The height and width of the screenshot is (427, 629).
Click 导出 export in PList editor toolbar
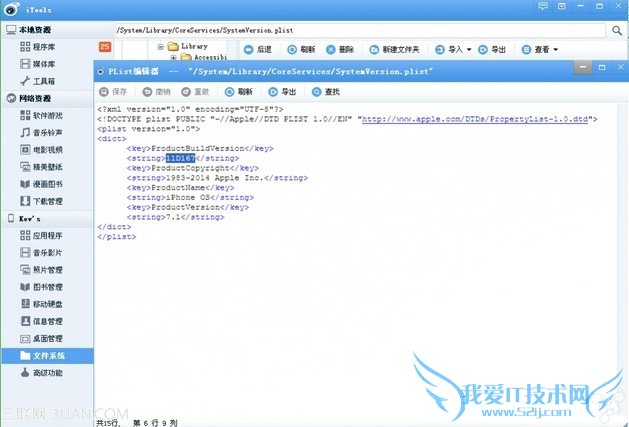click(x=282, y=92)
